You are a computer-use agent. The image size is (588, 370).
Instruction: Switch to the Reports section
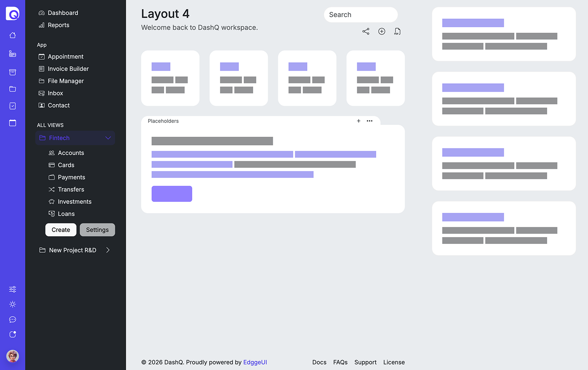[x=58, y=25]
